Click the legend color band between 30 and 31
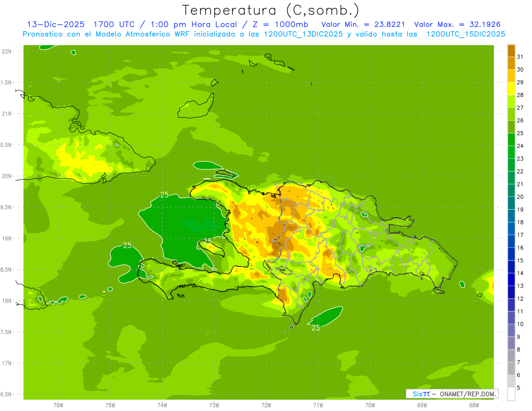Image resolution: width=532 pixels, height=411 pixels. [x=511, y=63]
